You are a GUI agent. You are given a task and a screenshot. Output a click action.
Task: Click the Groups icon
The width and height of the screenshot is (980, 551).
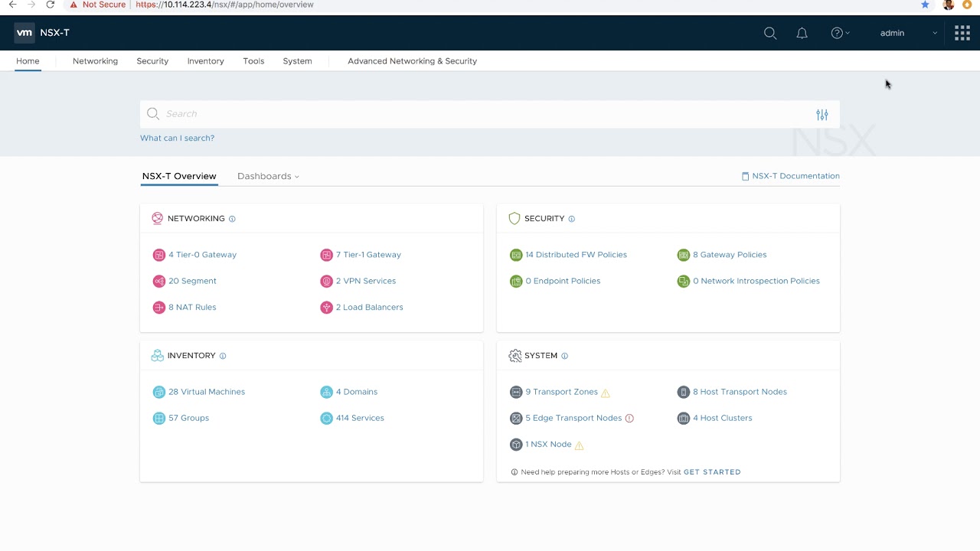coord(159,418)
